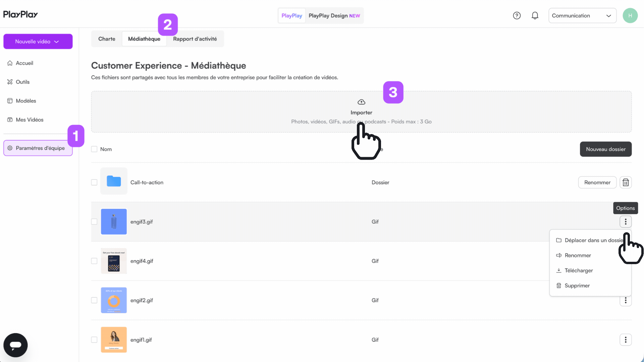Screen dimensions: 644x362
Task: Switch to the Rapport d'activité tab
Action: (195, 39)
